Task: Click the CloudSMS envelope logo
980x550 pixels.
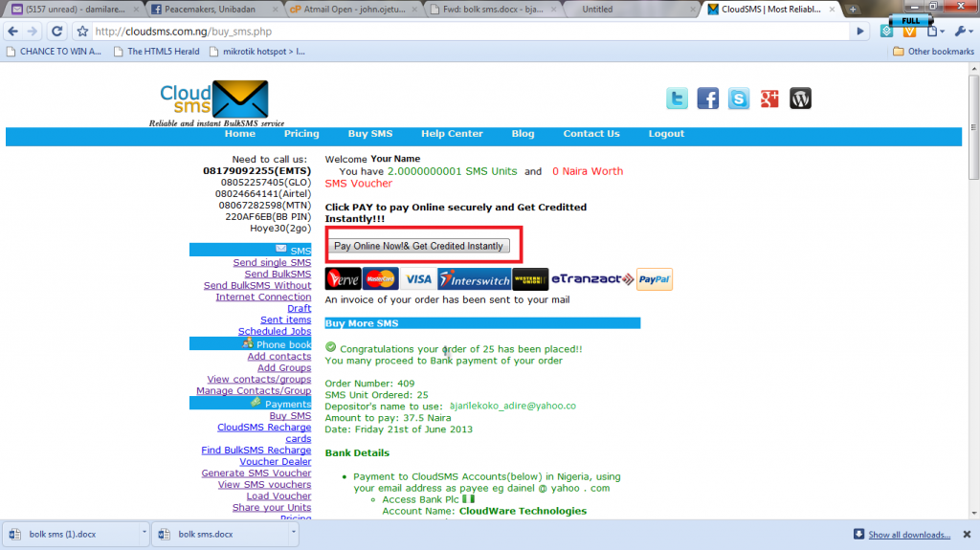Action: pyautogui.click(x=240, y=99)
